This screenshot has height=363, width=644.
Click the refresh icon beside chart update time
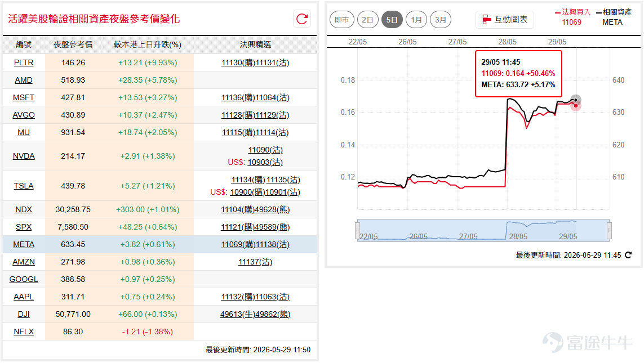[x=628, y=255]
